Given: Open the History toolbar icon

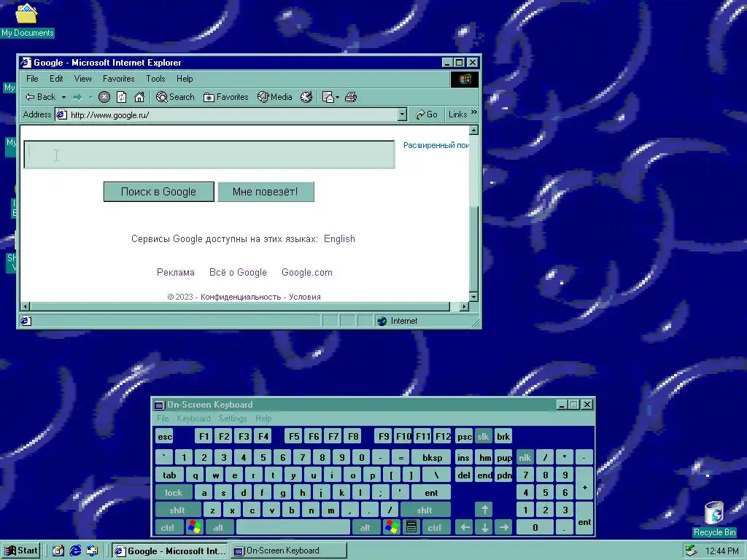Looking at the screenshot, I should (306, 97).
